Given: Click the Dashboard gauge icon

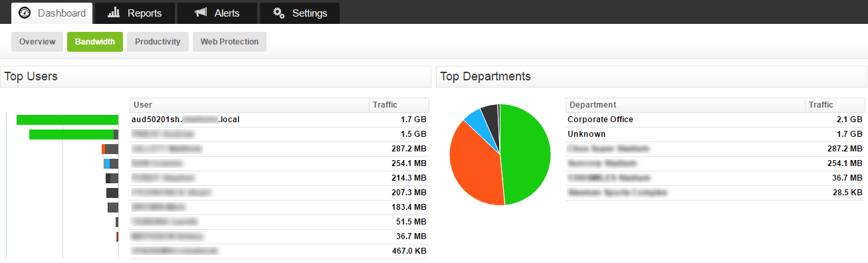Looking at the screenshot, I should [x=25, y=13].
